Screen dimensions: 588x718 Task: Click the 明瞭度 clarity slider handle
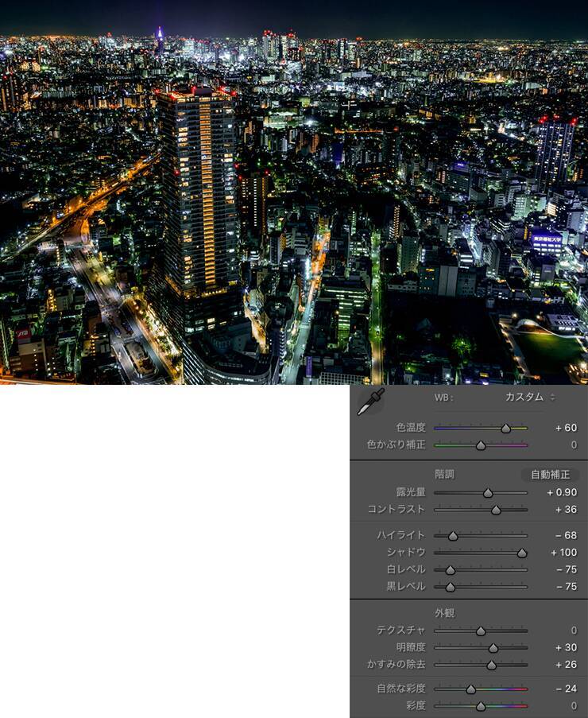coord(493,648)
